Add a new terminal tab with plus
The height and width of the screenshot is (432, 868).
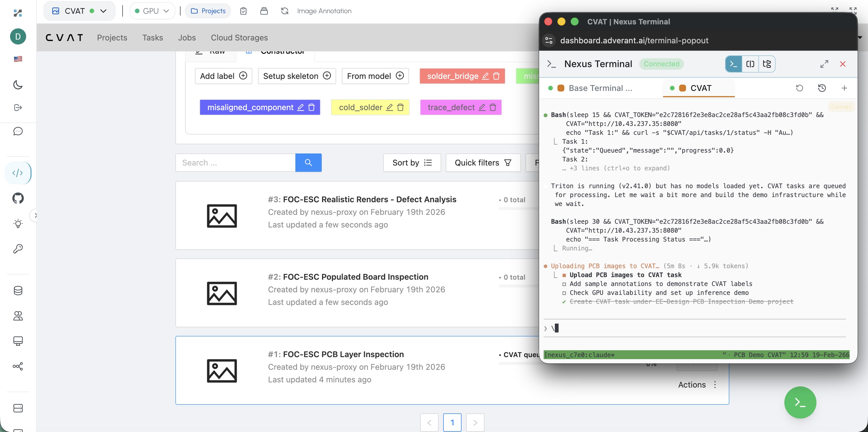click(x=844, y=88)
